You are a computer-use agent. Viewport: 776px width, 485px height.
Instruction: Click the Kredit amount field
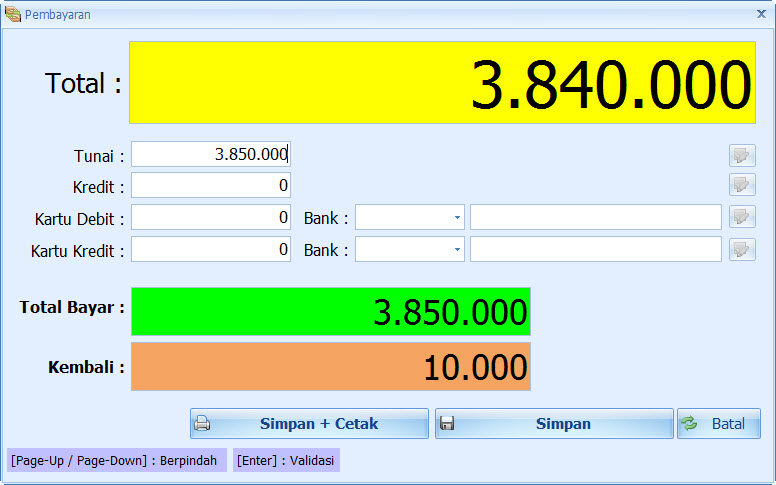pos(211,185)
